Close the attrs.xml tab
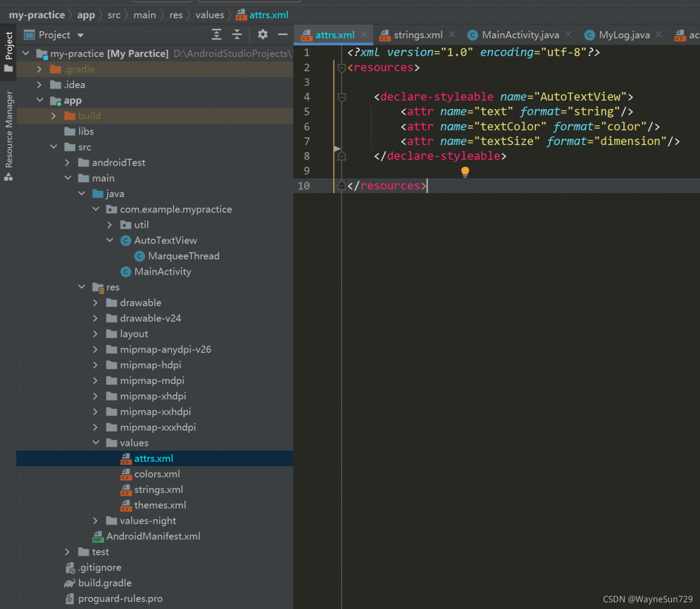 (x=364, y=34)
